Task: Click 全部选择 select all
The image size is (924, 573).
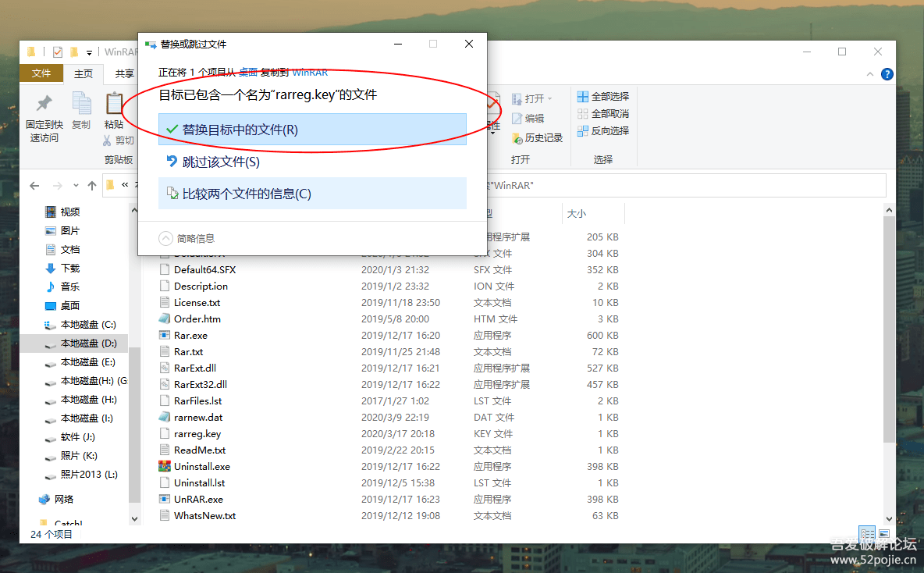Action: (603, 96)
